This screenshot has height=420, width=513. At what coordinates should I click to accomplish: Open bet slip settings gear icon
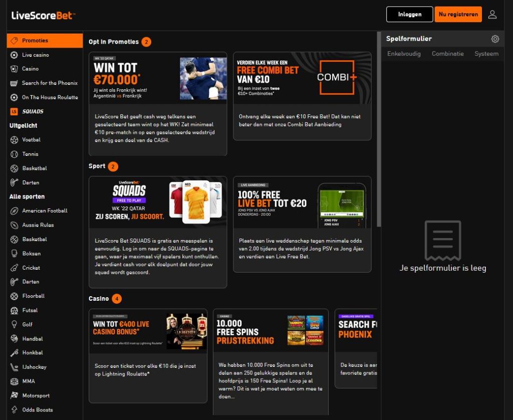click(x=495, y=39)
